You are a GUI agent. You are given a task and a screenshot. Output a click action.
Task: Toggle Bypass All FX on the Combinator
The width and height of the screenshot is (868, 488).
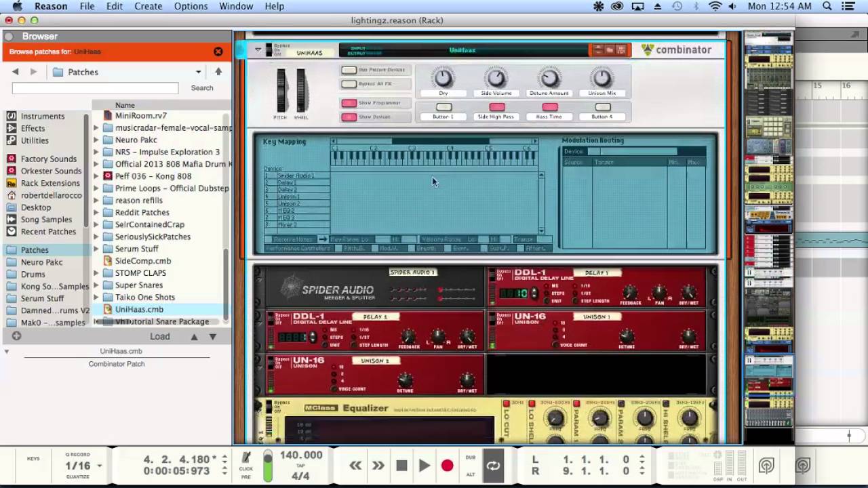click(x=349, y=84)
